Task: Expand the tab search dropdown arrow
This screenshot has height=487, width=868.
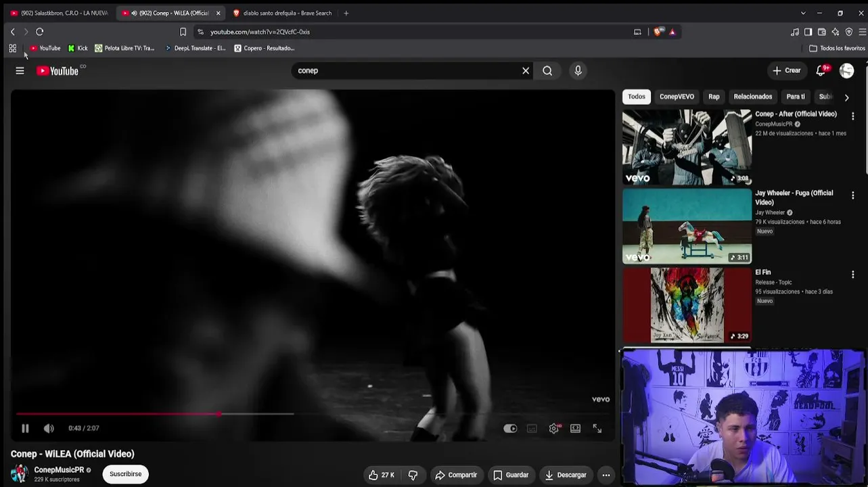Action: [x=803, y=13]
